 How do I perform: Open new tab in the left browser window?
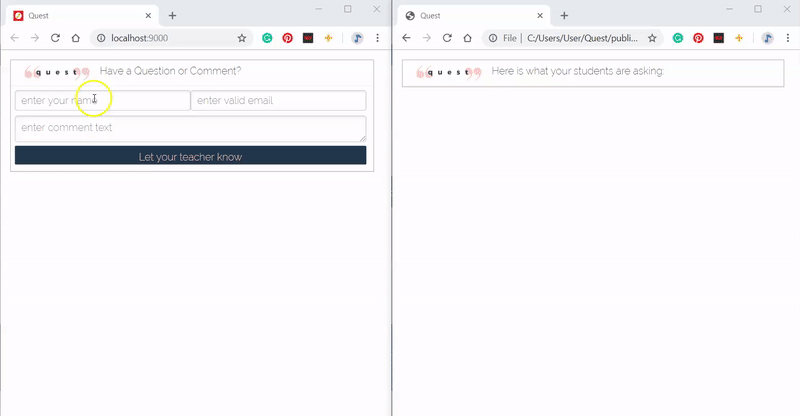[x=172, y=16]
